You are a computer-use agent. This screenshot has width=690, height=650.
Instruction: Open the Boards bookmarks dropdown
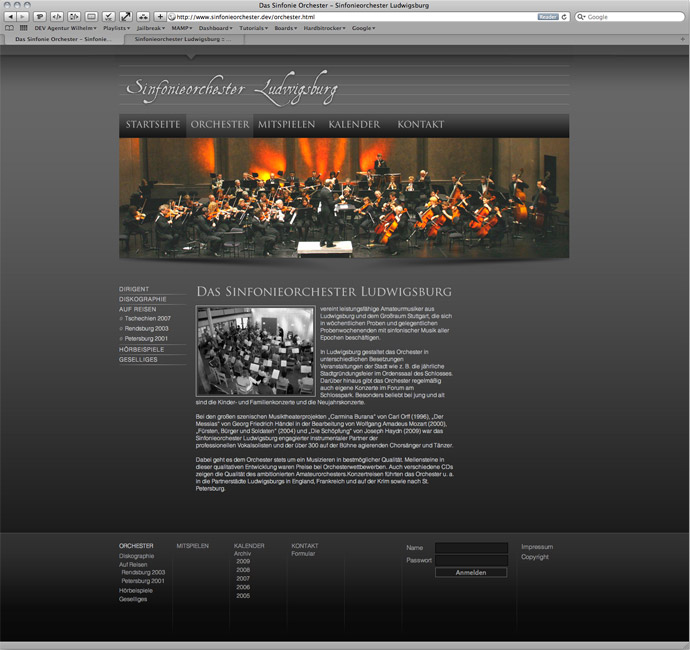(x=286, y=28)
